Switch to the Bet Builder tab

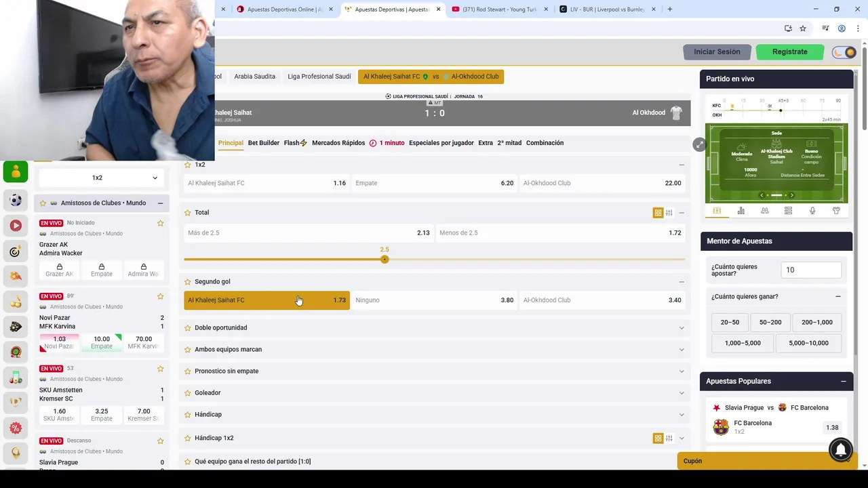(x=263, y=143)
